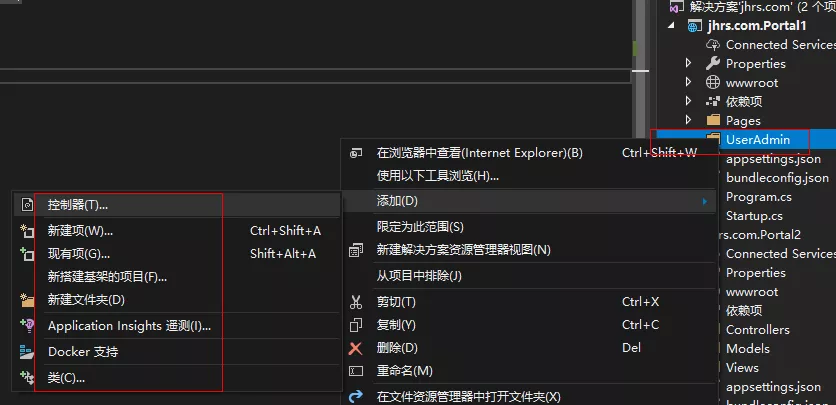Click the Docker 支持 whale icon

27,352
